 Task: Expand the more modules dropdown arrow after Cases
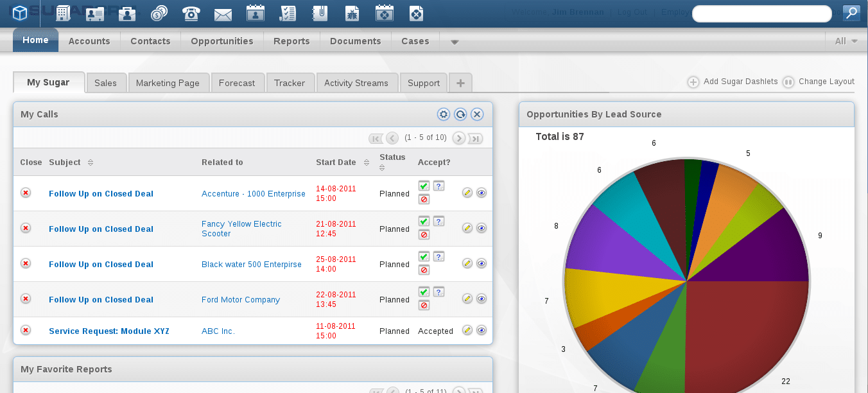pos(455,42)
